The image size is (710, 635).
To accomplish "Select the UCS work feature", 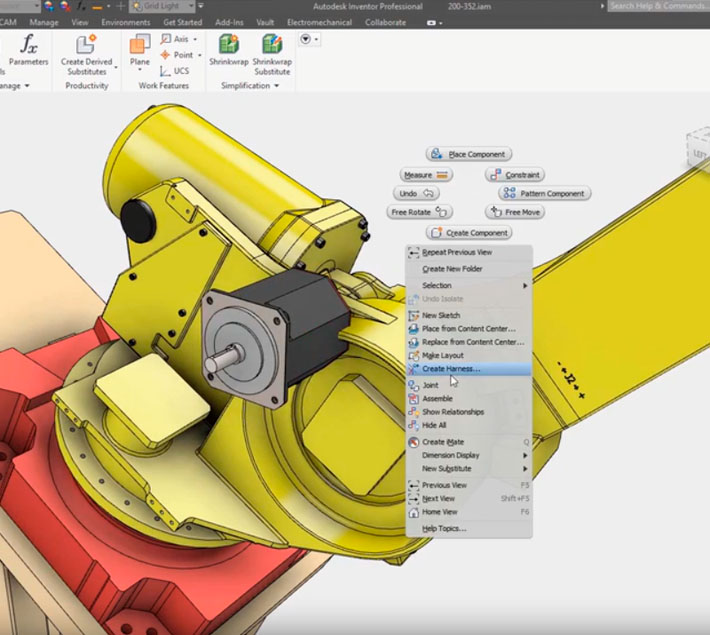I will tap(174, 70).
